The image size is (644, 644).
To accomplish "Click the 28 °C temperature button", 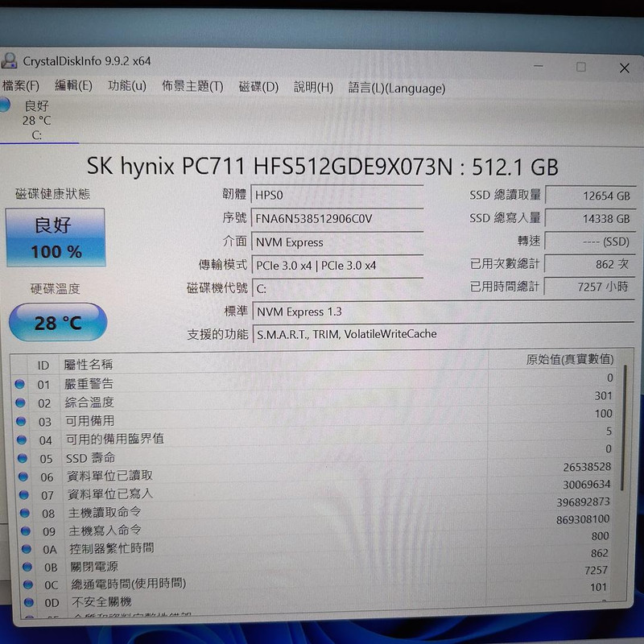I will pyautogui.click(x=58, y=323).
